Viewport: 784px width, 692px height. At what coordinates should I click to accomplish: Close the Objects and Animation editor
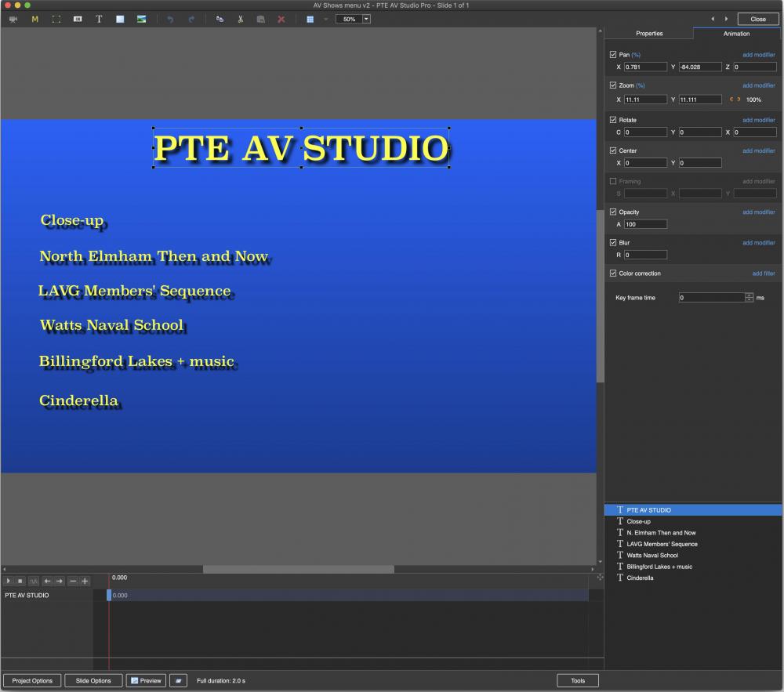758,19
